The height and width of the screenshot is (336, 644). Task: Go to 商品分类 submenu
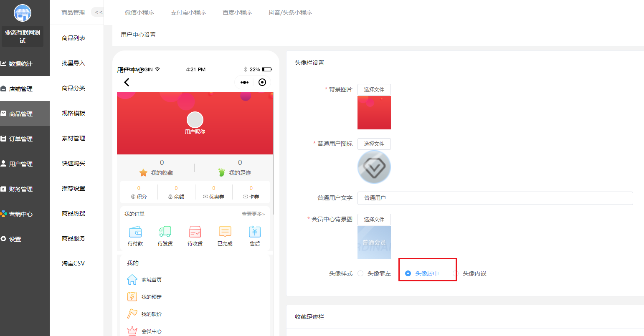pyautogui.click(x=74, y=88)
